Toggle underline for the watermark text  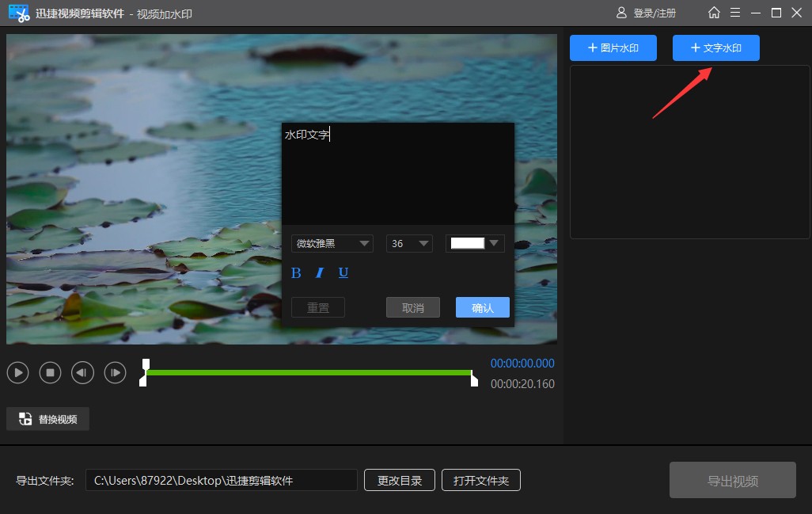(343, 272)
